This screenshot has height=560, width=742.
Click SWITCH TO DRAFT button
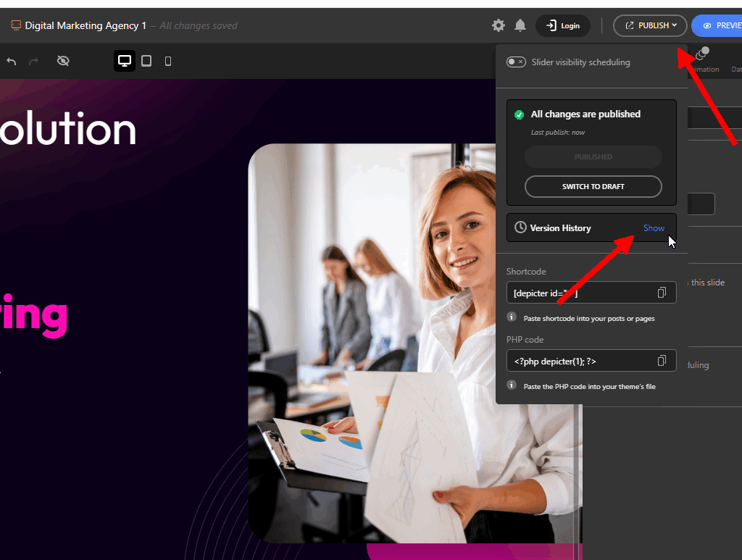point(593,186)
